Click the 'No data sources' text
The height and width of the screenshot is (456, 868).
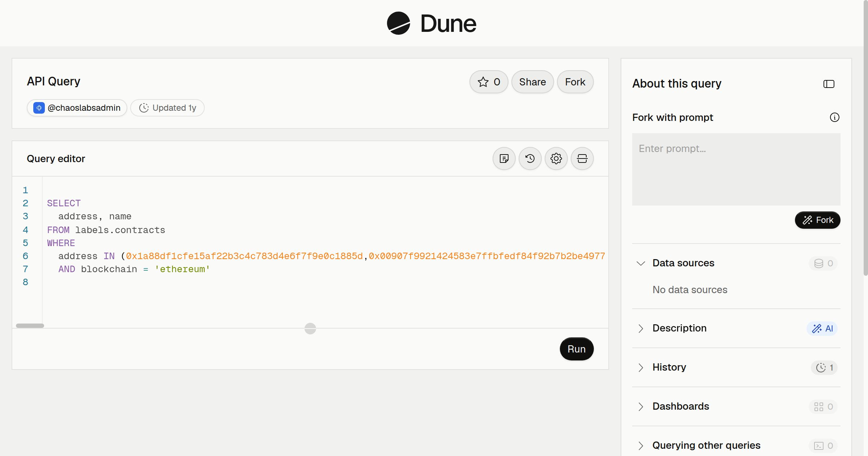point(690,290)
